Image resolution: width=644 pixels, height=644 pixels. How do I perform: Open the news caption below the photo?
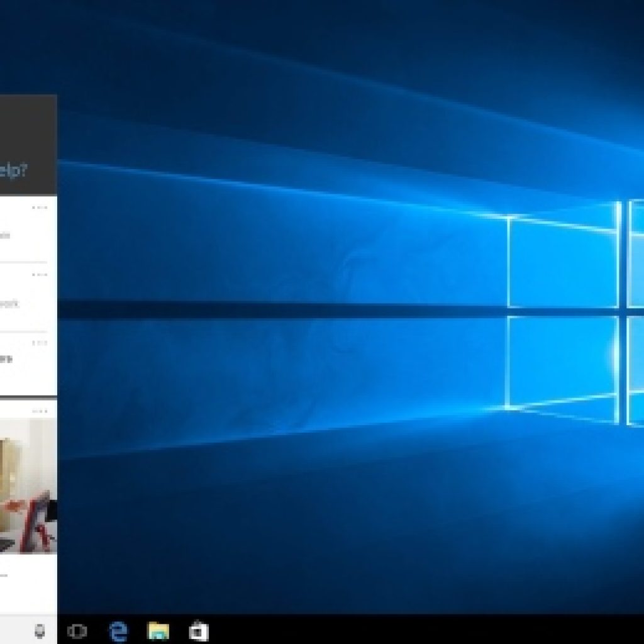tap(5, 574)
